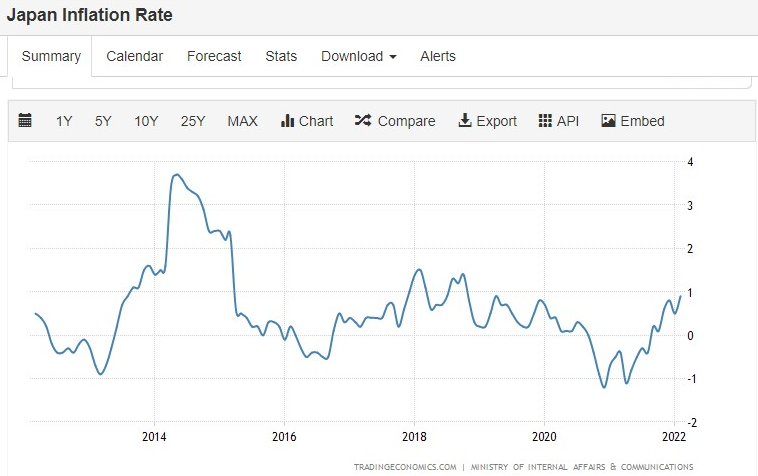The width and height of the screenshot is (758, 476).
Task: Click the Japan Inflation Rate heading
Action: (x=89, y=14)
